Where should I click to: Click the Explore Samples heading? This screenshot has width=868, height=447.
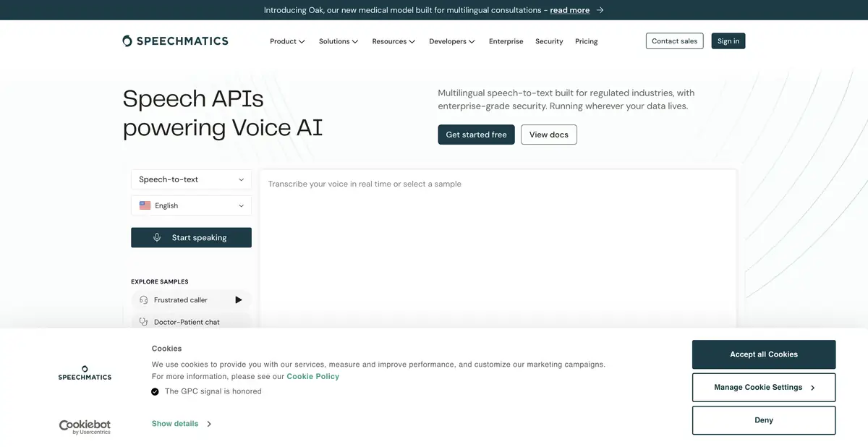[160, 281]
